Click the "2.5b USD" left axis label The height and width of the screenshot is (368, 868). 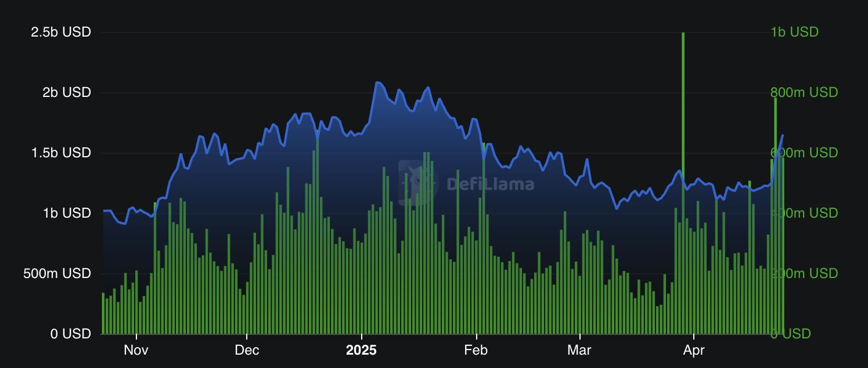pyautogui.click(x=61, y=32)
